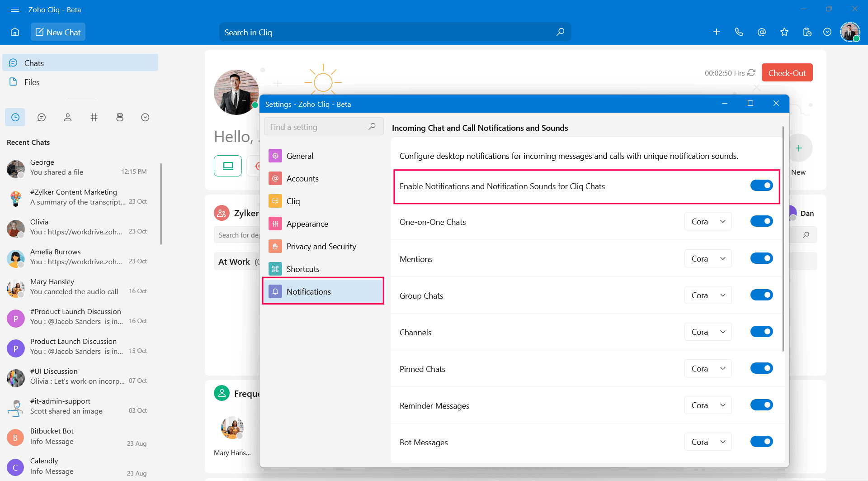Open the calls phone icon

pos(739,32)
